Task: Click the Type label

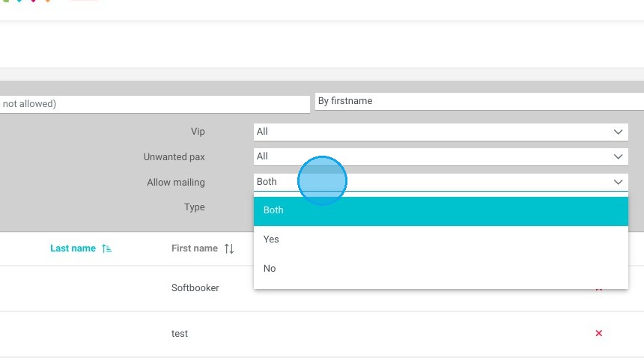Action: 194,207
